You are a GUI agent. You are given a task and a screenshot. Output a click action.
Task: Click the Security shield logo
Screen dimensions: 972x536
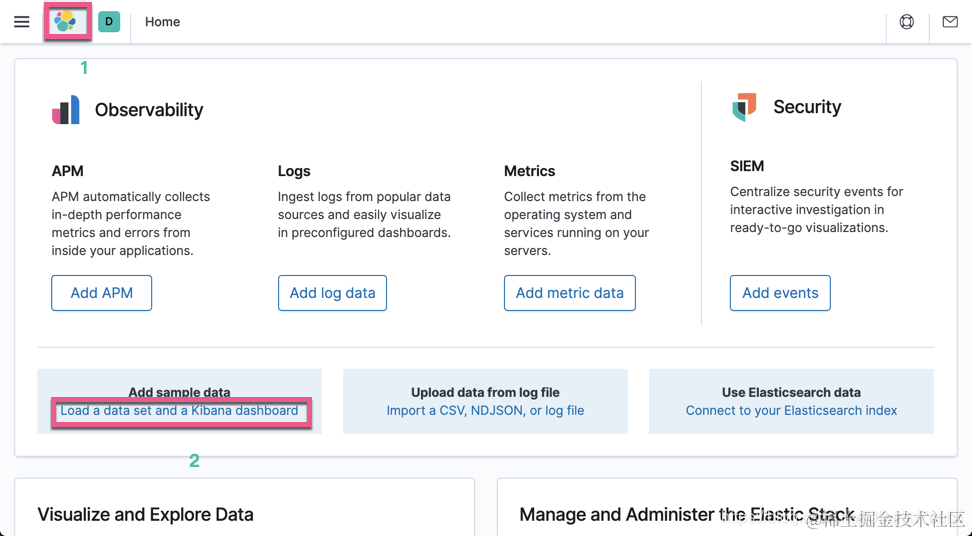(744, 107)
